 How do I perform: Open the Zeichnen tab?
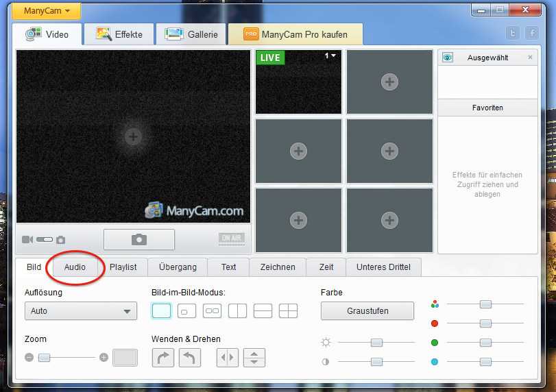click(278, 267)
